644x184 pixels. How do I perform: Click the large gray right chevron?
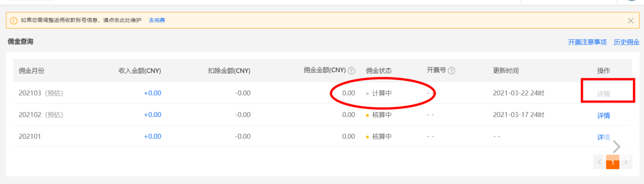pos(616,146)
